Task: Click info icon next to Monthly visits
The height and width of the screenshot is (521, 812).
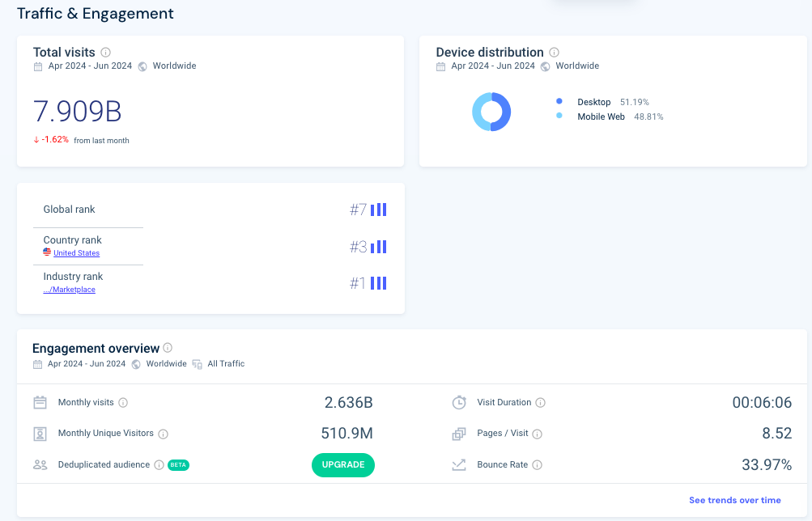Action: [x=124, y=403]
